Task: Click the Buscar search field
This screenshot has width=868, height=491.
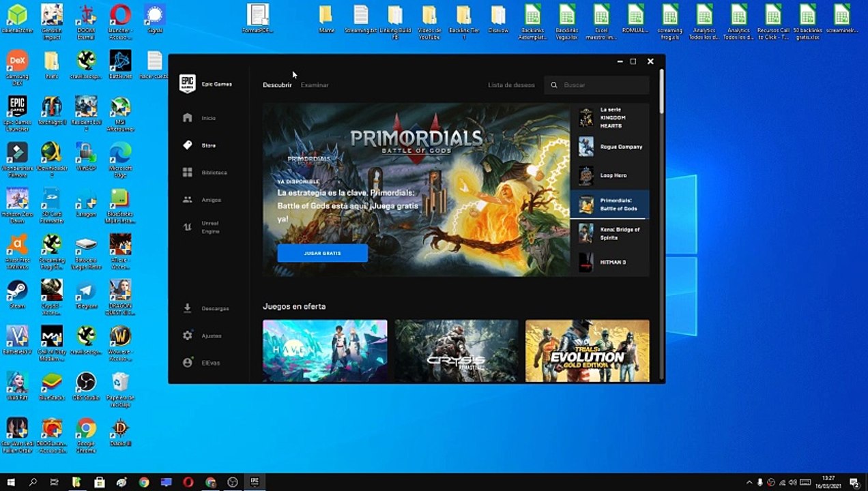Action: tap(597, 85)
